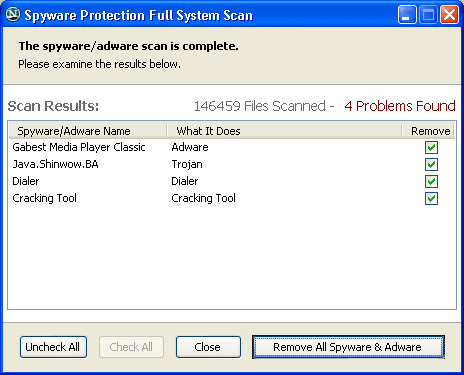Click the Adware description cell

(x=190, y=147)
